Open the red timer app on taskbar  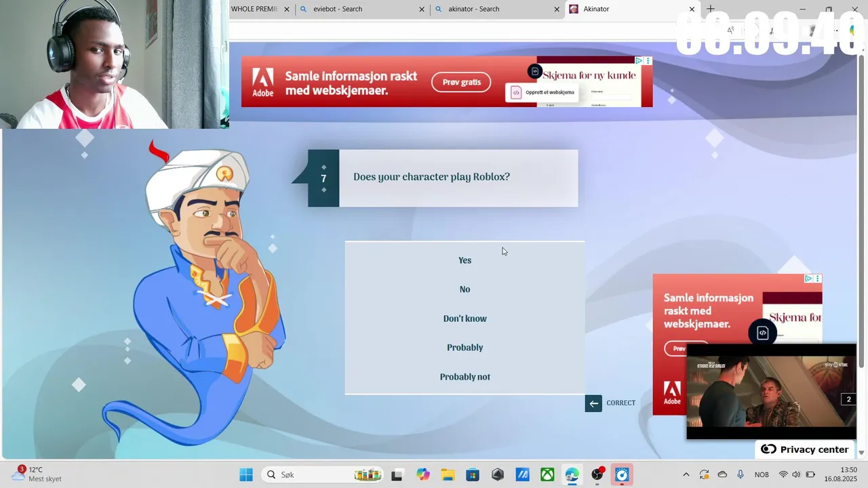click(x=622, y=475)
